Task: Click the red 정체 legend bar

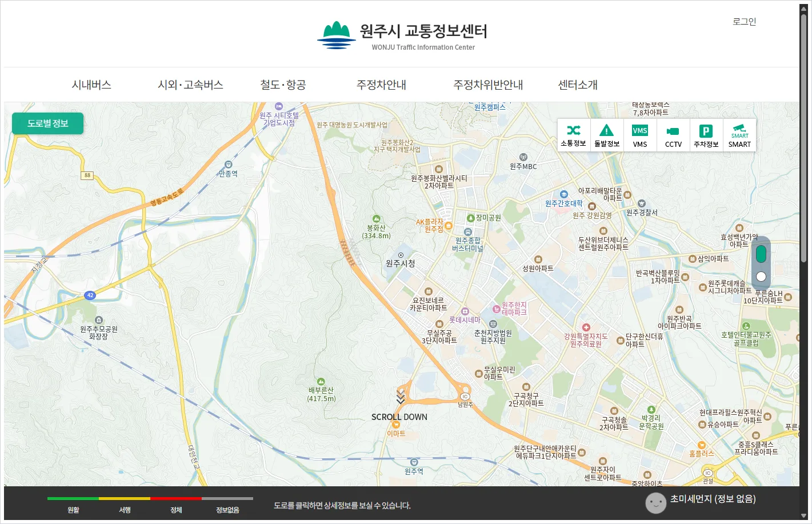Action: (176, 499)
